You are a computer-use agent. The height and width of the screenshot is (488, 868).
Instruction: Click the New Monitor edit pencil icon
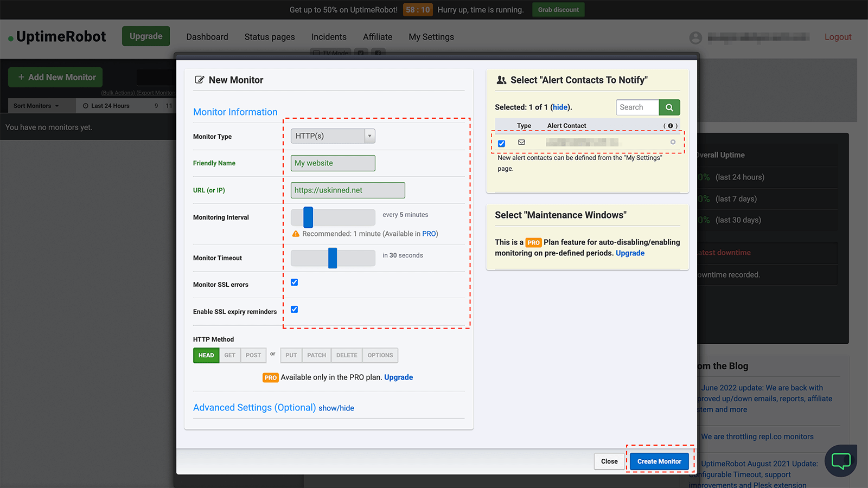tap(199, 80)
